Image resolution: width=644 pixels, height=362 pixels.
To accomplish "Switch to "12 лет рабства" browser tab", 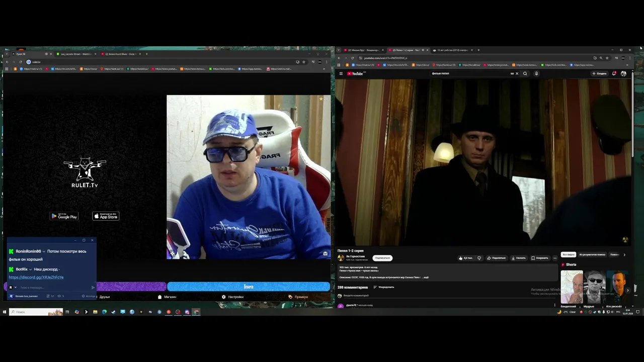I will tap(452, 50).
